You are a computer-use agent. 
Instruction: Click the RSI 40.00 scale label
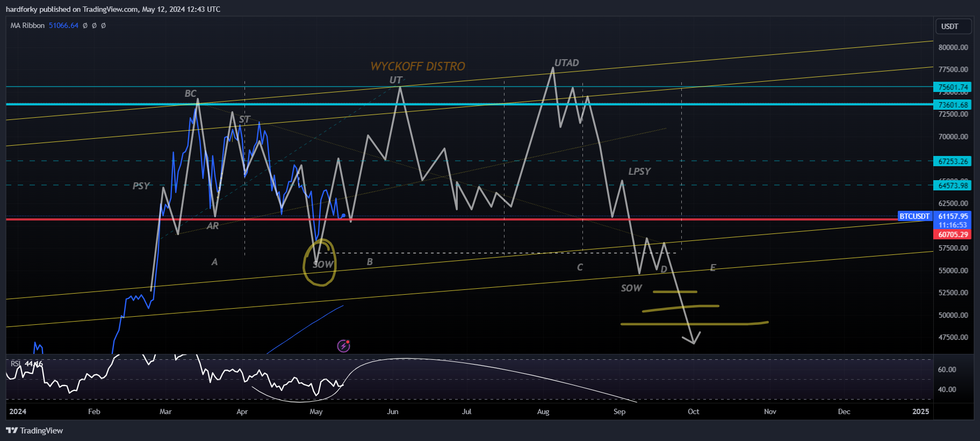(x=947, y=389)
